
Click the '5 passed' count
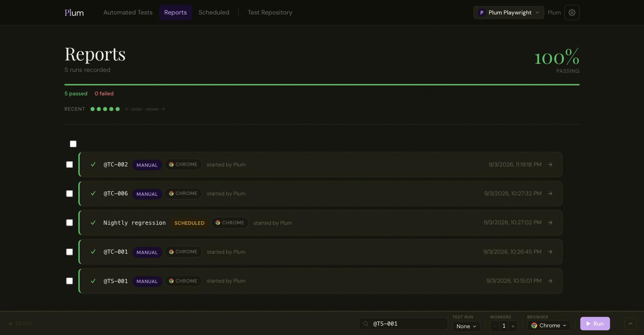(x=76, y=94)
